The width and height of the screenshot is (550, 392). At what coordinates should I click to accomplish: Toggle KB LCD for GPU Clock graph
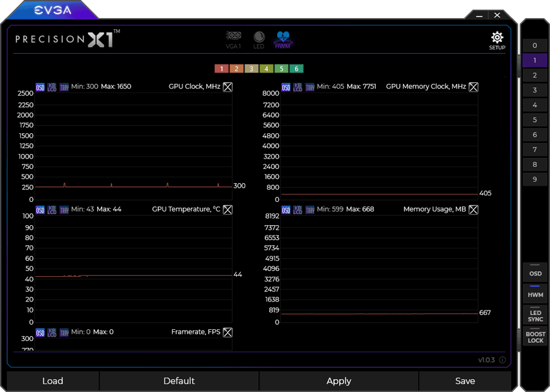52,87
